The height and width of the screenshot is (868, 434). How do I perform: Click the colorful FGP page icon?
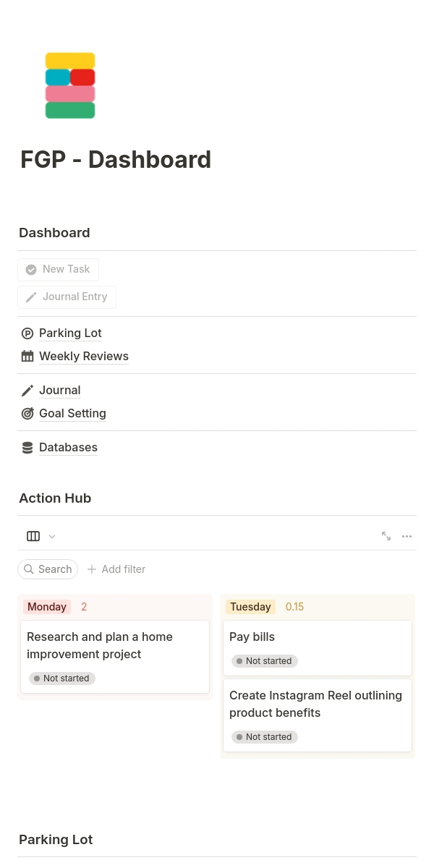pos(70,85)
